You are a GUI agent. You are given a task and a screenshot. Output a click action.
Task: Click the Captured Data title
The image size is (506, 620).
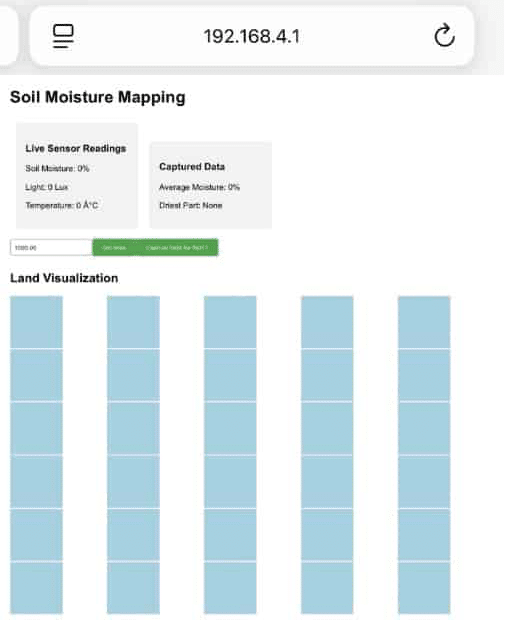click(x=192, y=167)
